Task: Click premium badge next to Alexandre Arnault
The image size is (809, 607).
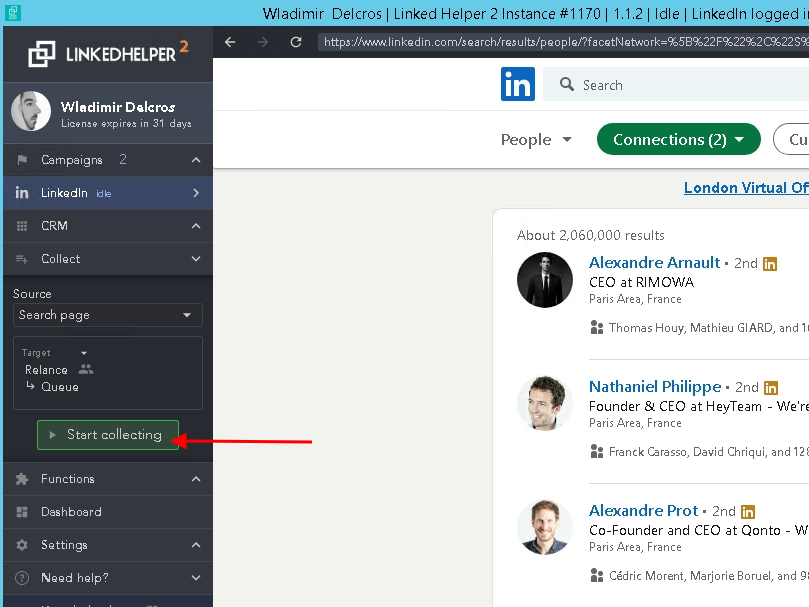Action: click(x=770, y=264)
